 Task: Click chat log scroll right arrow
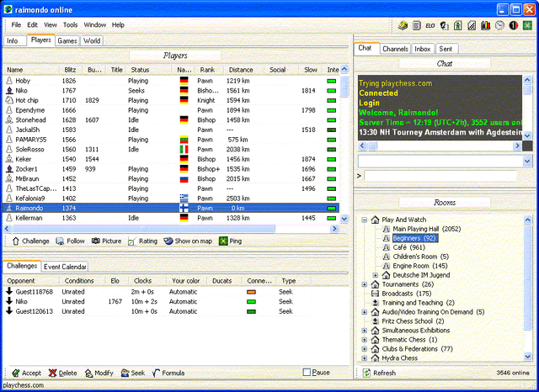click(517, 146)
